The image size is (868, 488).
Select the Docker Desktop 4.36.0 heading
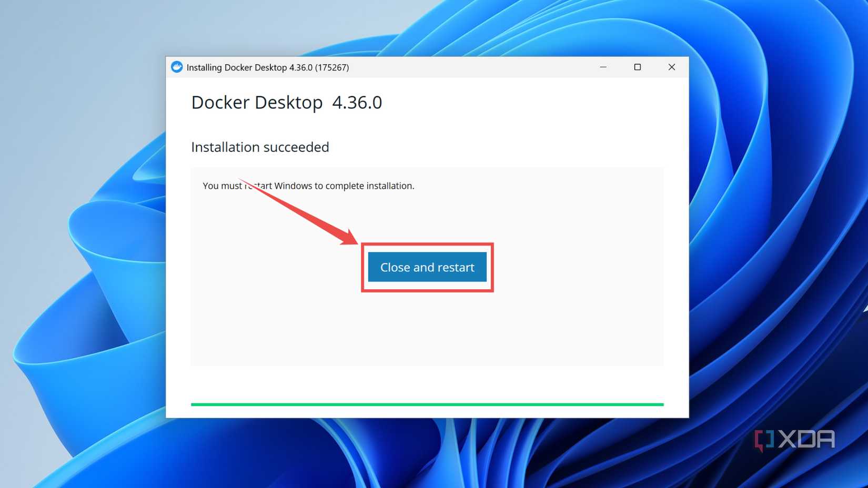pos(287,103)
